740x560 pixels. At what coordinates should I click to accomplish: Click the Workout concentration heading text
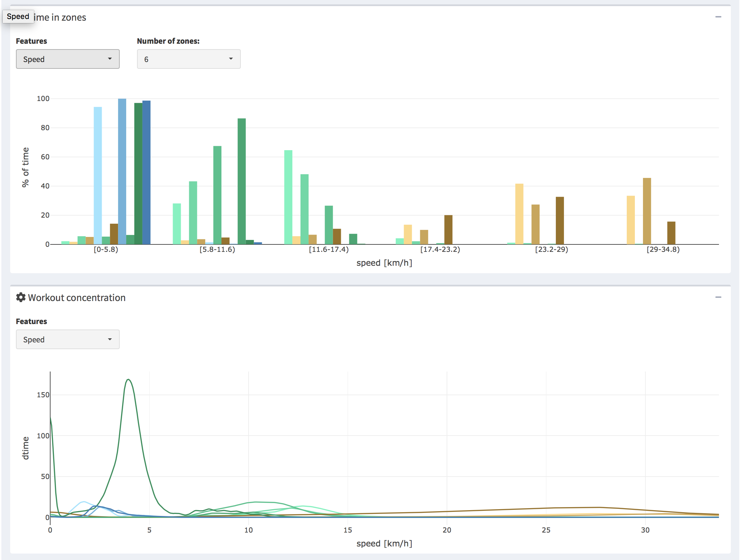tap(77, 298)
